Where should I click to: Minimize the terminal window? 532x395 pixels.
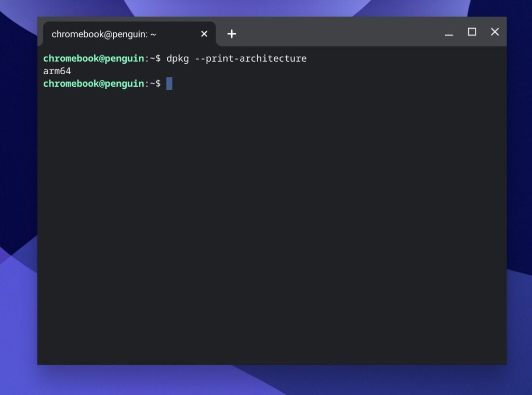[448, 32]
